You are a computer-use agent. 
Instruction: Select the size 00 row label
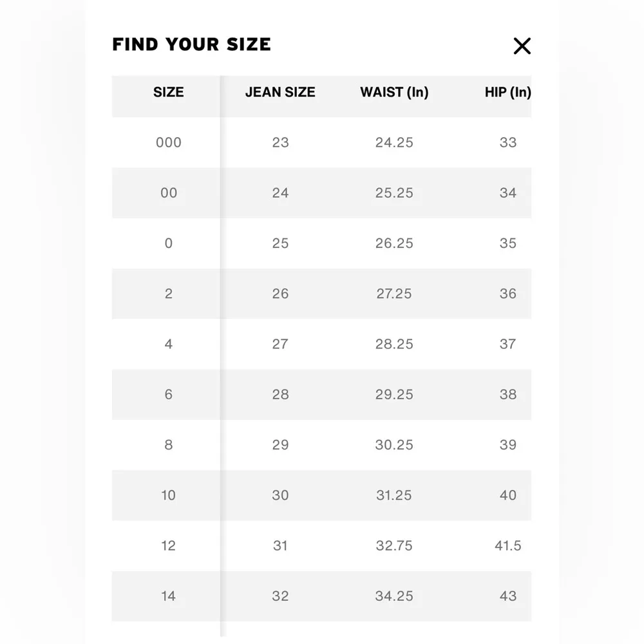click(x=168, y=193)
